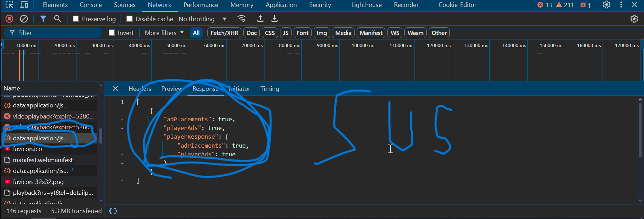Image resolution: width=644 pixels, height=219 pixels.
Task: Pretty print response with braces icon
Action: tap(113, 211)
